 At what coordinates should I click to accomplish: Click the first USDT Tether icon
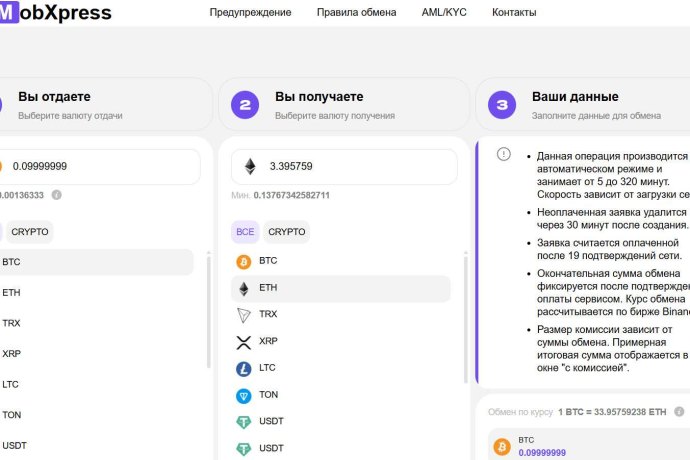pyautogui.click(x=243, y=423)
